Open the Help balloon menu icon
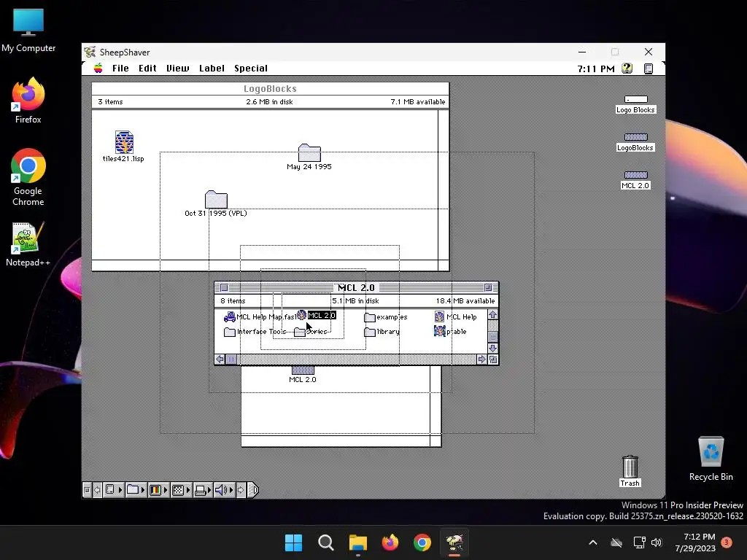The width and height of the screenshot is (747, 560). click(627, 69)
